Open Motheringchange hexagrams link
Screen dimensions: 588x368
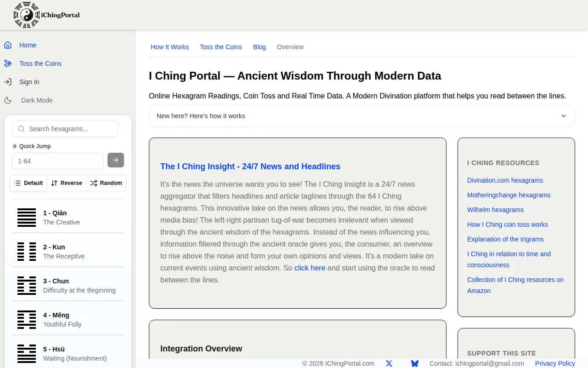point(509,195)
